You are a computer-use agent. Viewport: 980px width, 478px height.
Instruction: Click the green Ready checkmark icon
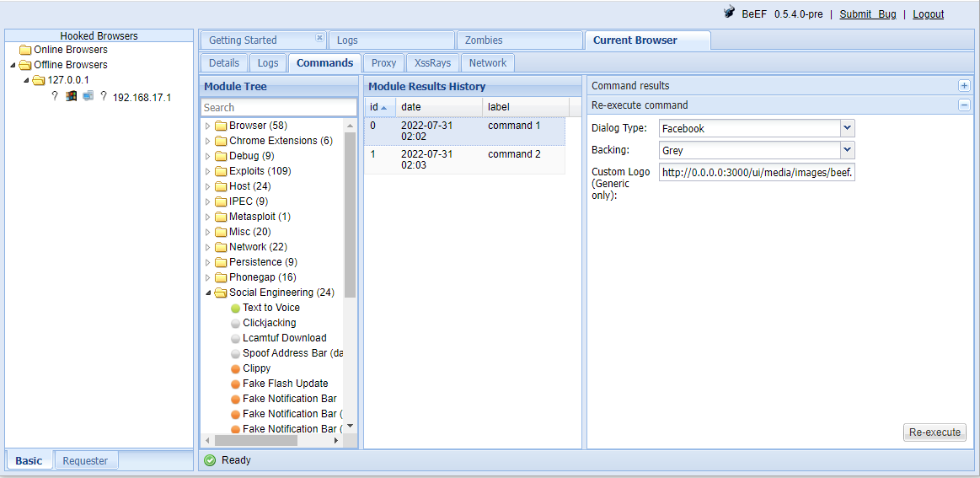[x=210, y=460]
